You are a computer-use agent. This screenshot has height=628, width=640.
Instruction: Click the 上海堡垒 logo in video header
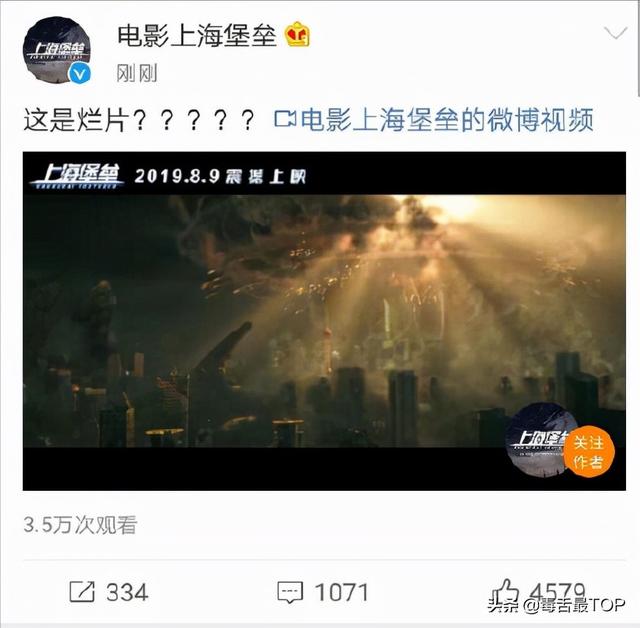click(77, 176)
